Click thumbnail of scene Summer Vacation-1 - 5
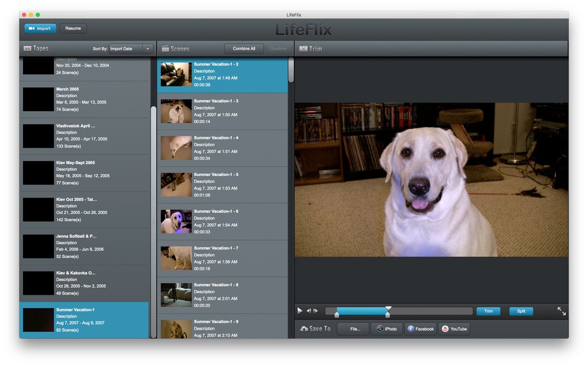 click(x=176, y=185)
